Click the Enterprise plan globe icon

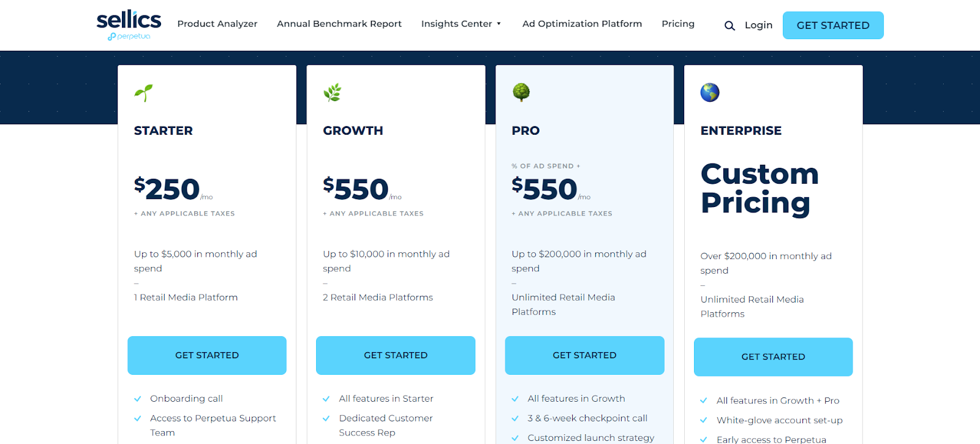tap(710, 92)
